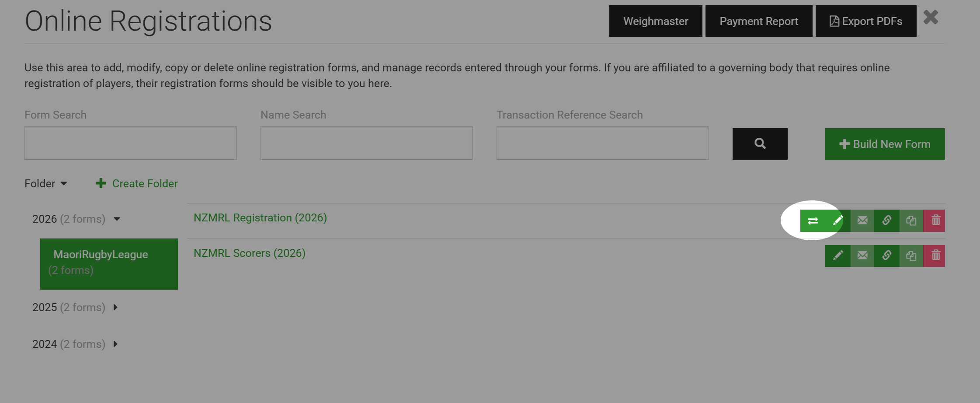Select the MaoriRugbyLeague subfolder
980x403 pixels.
(109, 264)
